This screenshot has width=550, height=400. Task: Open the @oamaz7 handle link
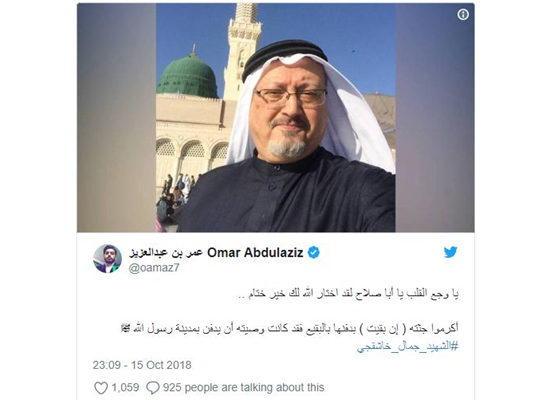(154, 268)
